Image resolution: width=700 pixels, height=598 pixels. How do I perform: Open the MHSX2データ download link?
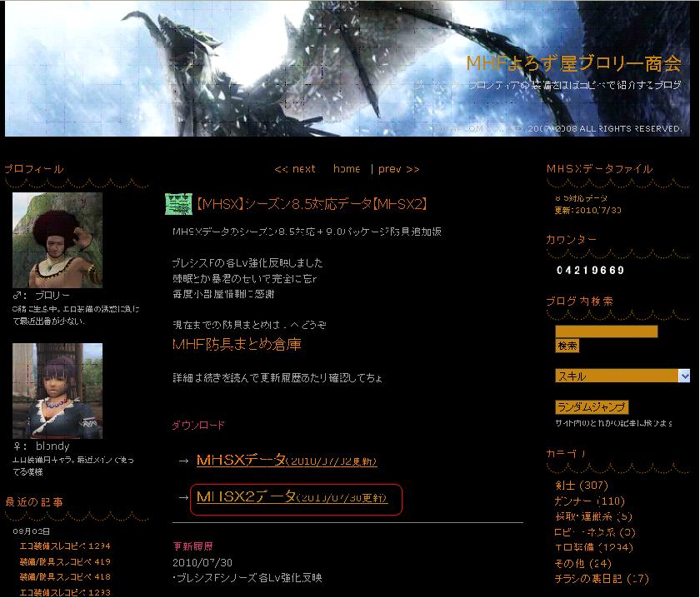(x=292, y=496)
